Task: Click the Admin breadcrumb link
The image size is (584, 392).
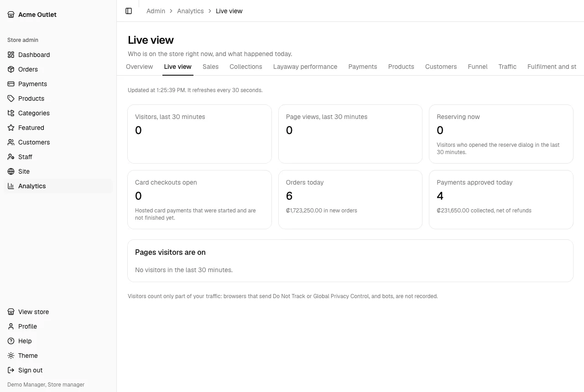Action: [156, 11]
